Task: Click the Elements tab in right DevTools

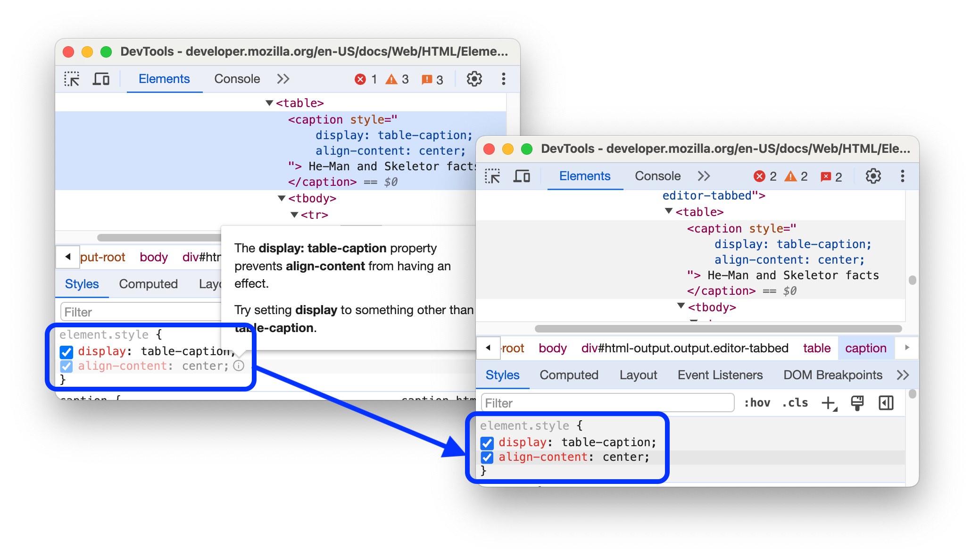Action: (584, 176)
